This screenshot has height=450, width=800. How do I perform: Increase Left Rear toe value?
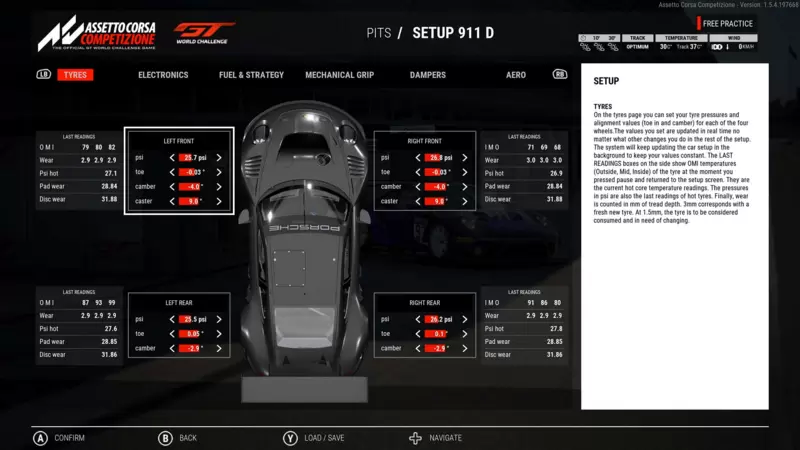(219, 334)
